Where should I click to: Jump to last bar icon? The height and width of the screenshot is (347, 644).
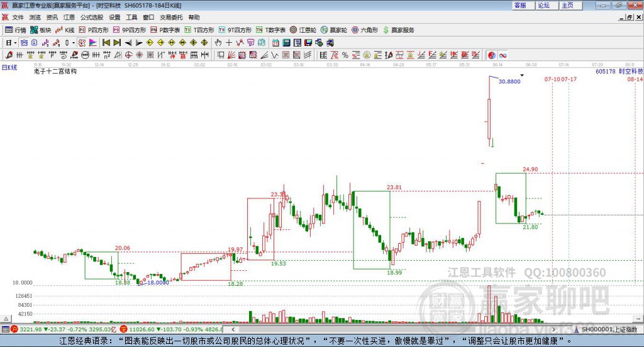(117, 43)
